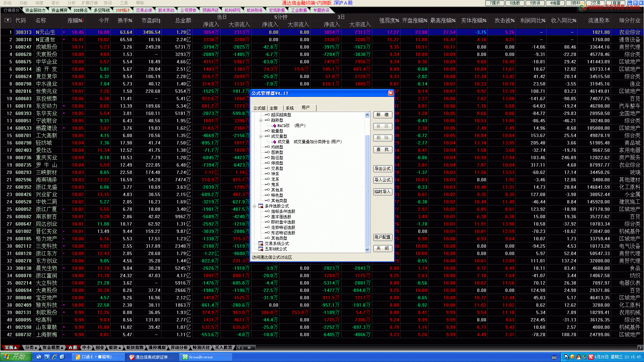This screenshot has width=644, height=362.
Task: Select the 基本面选股 tree item
Action: (281, 217)
